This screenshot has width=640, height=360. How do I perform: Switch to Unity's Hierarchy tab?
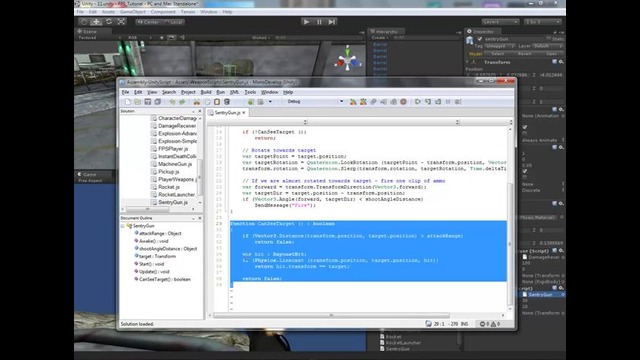coord(386,31)
